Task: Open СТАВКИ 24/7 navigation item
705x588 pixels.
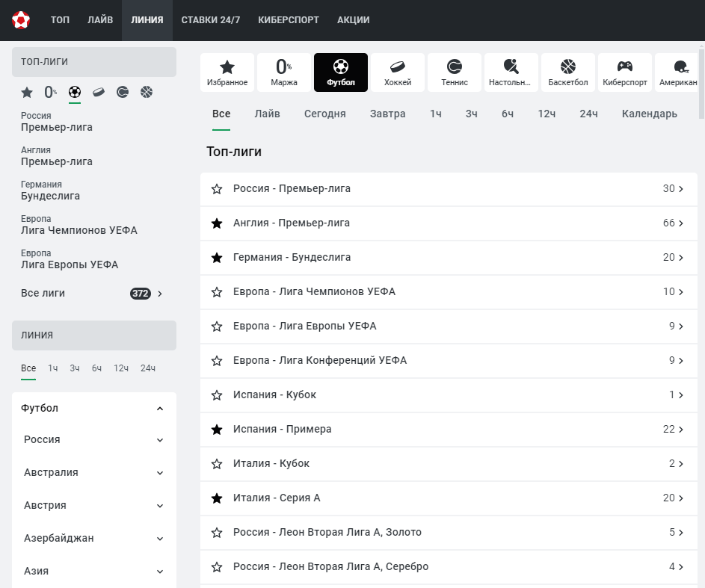Action: click(x=210, y=20)
